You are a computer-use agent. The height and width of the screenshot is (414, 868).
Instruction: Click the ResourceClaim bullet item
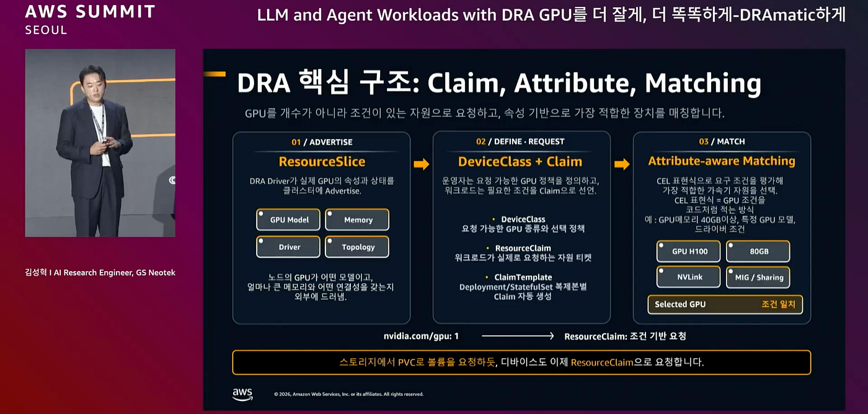[x=523, y=253]
